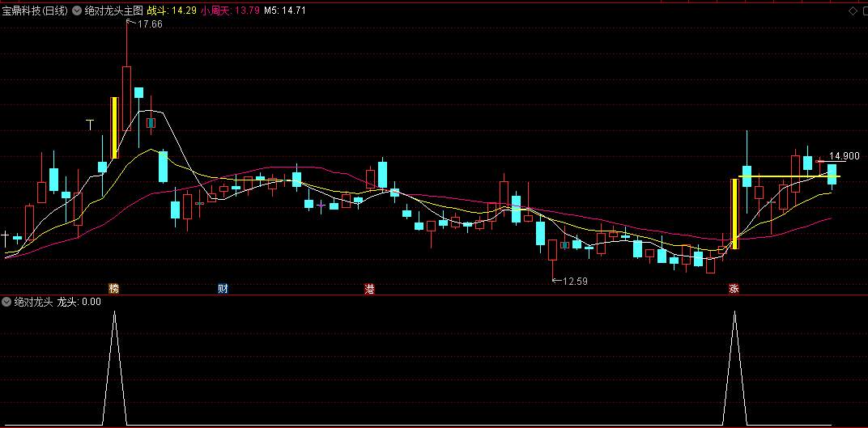This screenshot has width=868, height=428.
Task: Click the yellow horizontal line near 14.900
Action: (x=789, y=176)
